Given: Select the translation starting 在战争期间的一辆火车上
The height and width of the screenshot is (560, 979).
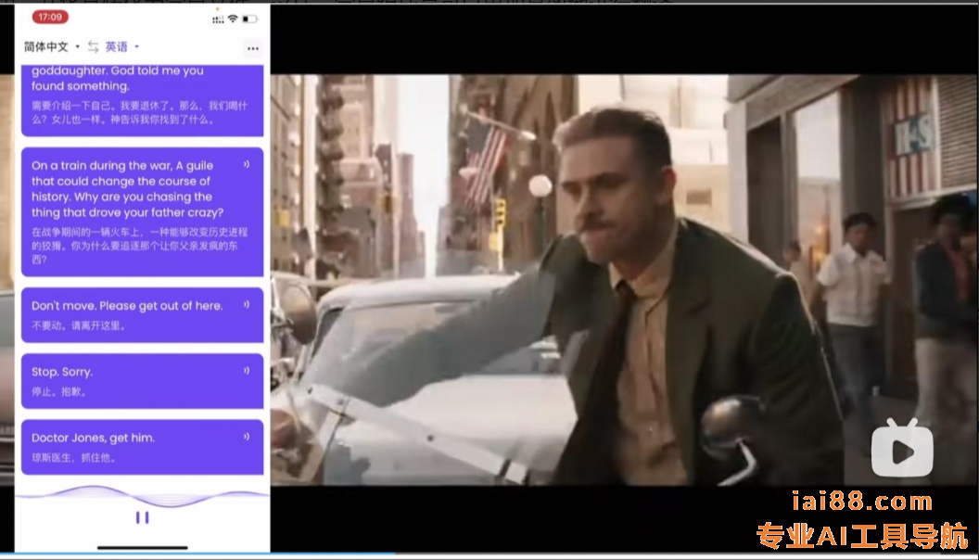Looking at the screenshot, I should 140,246.
